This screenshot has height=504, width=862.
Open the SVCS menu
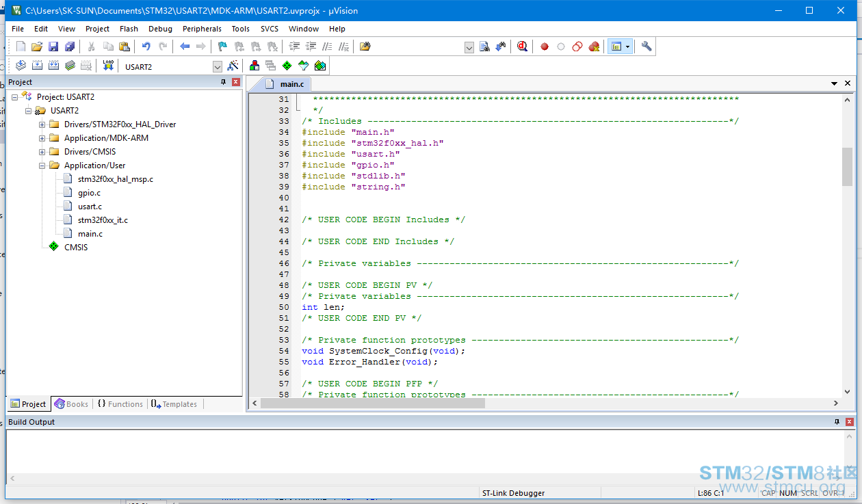coord(270,29)
